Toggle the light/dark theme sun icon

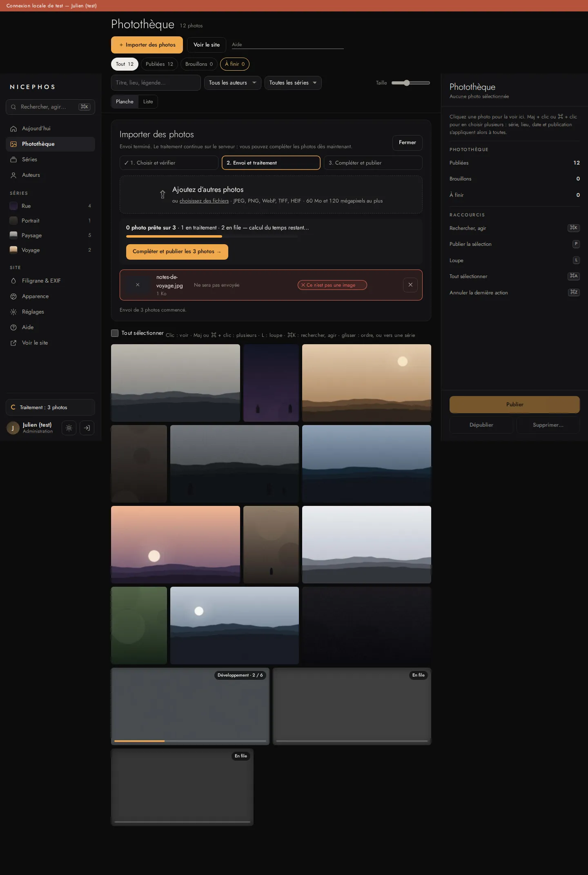[x=69, y=428]
